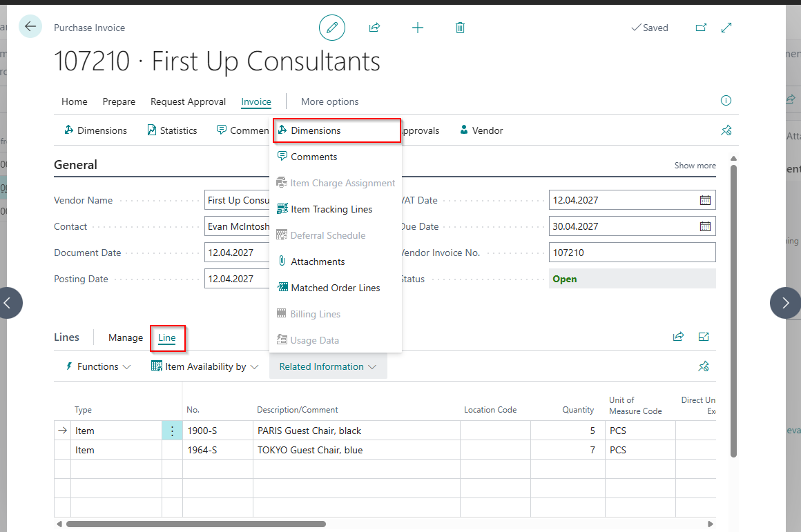Click the Quantity column header
801x532 pixels.
coord(578,409)
